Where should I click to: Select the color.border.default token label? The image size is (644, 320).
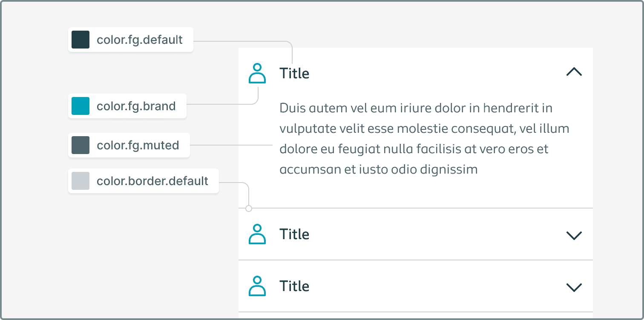152,181
